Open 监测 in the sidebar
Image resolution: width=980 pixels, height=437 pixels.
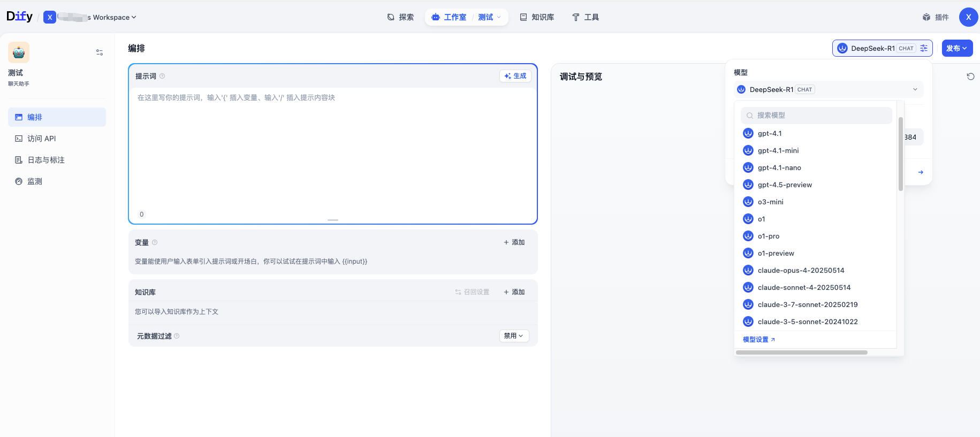coord(57,181)
